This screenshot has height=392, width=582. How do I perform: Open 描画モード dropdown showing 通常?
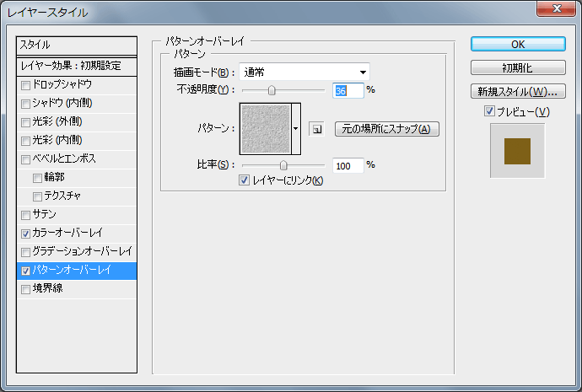coord(304,72)
